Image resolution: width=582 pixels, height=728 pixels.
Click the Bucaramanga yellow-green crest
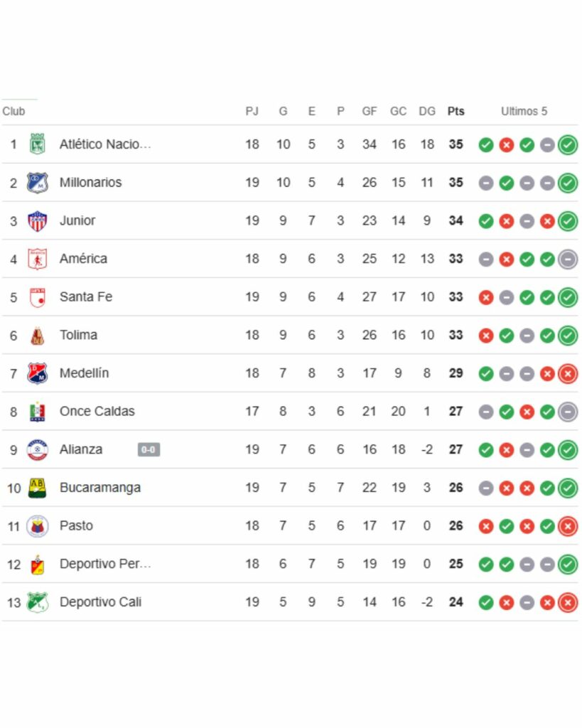[37, 488]
